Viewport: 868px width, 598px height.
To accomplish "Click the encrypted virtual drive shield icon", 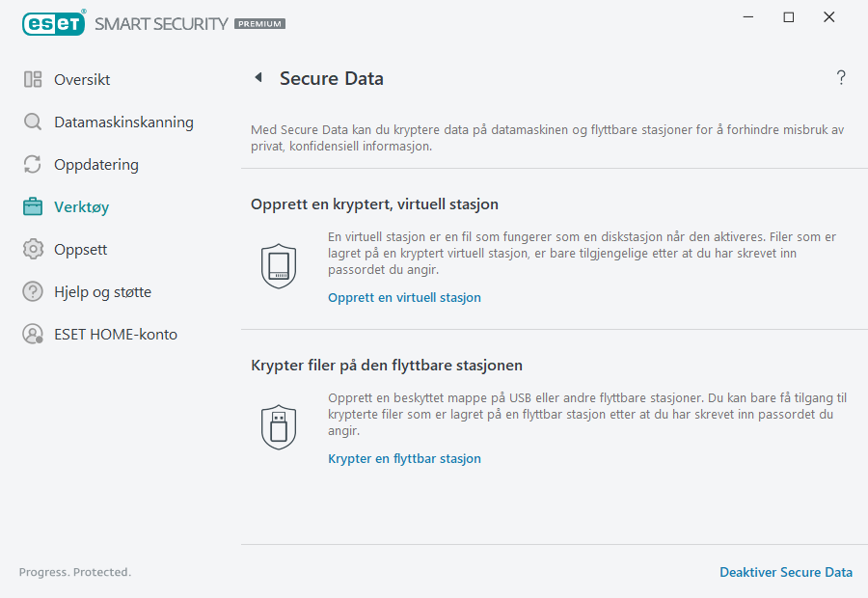I will [279, 265].
